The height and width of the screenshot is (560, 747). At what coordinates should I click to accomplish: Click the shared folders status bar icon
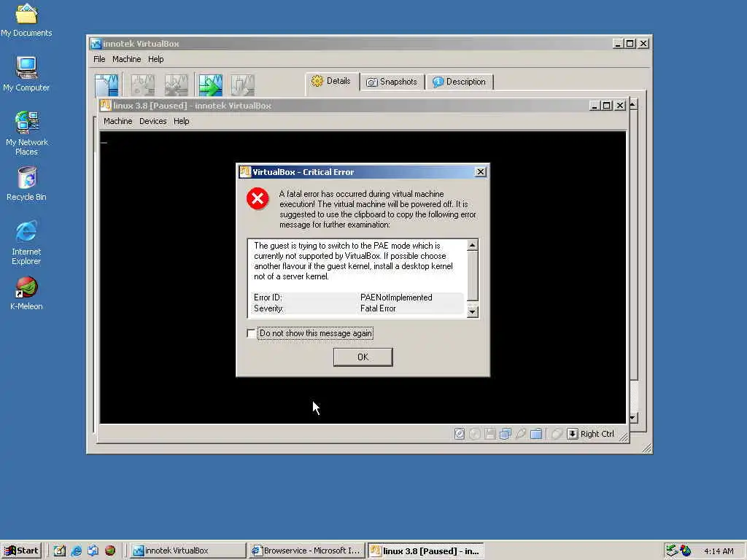[x=536, y=434]
